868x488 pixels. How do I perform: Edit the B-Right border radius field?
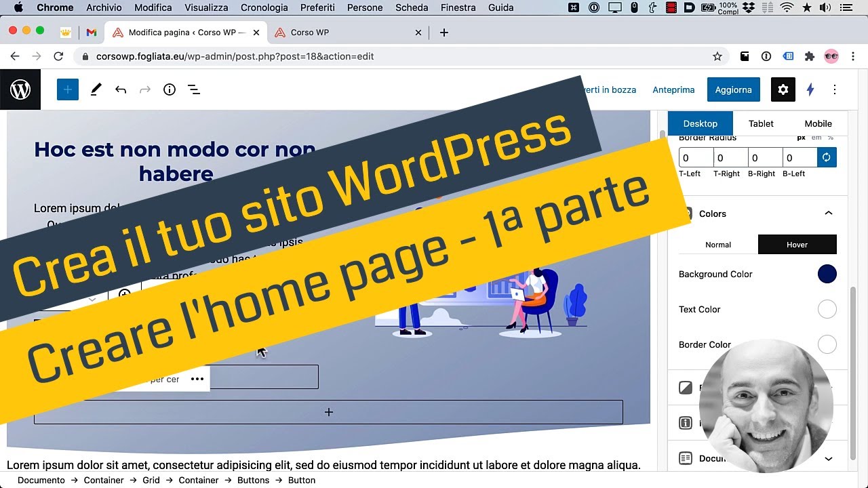[x=766, y=157]
